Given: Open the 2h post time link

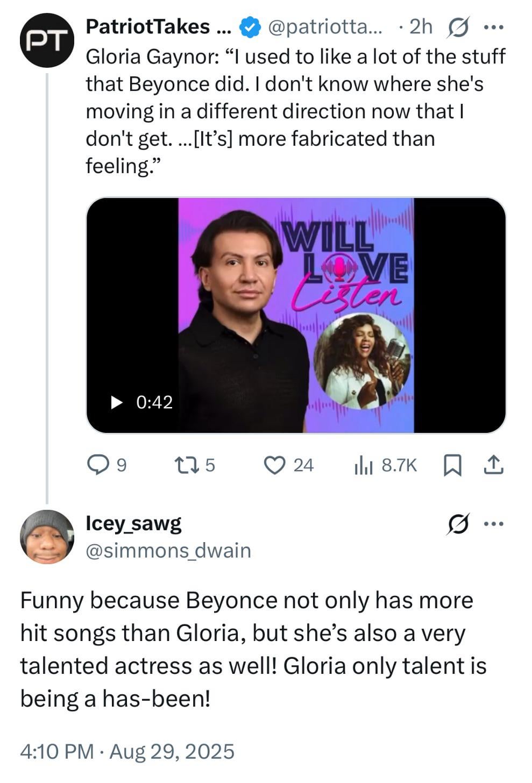Looking at the screenshot, I should (x=421, y=27).
